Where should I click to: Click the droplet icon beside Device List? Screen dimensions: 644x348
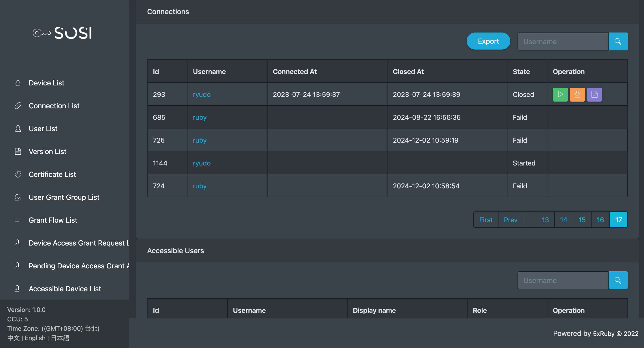18,83
